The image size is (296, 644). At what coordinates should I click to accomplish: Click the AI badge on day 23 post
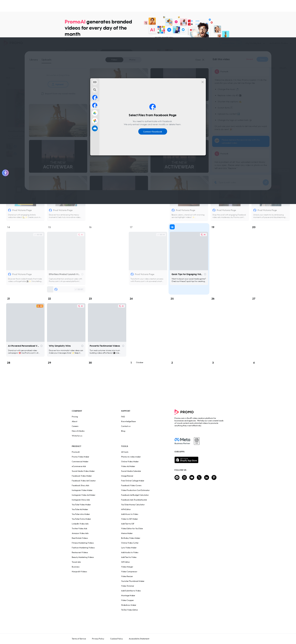pos(121,306)
